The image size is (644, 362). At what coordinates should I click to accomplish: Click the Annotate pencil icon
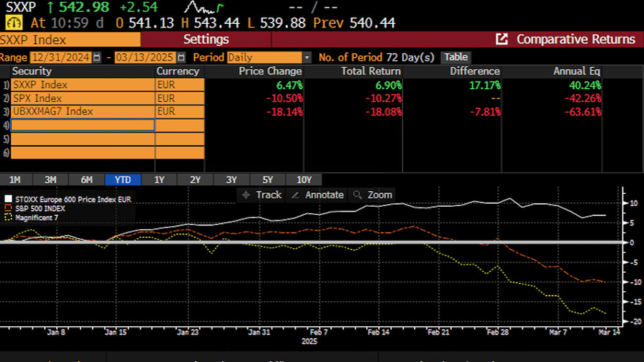[x=295, y=195]
